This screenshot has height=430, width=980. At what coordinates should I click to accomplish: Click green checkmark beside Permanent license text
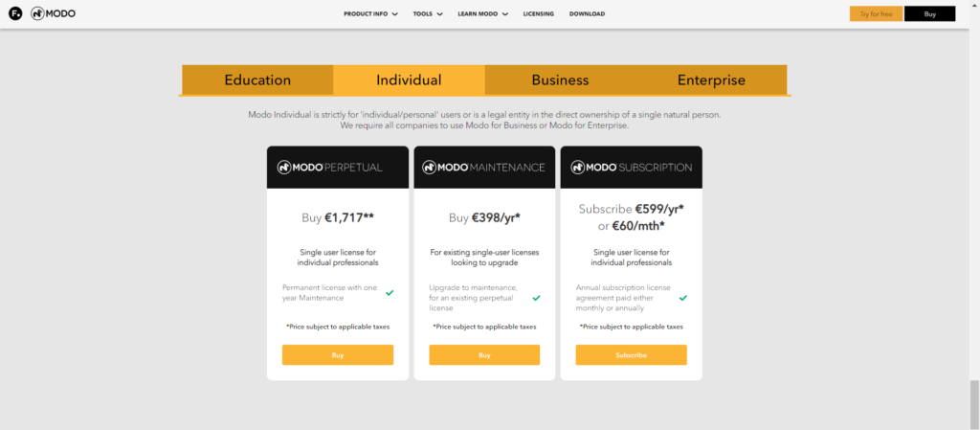pyautogui.click(x=390, y=292)
